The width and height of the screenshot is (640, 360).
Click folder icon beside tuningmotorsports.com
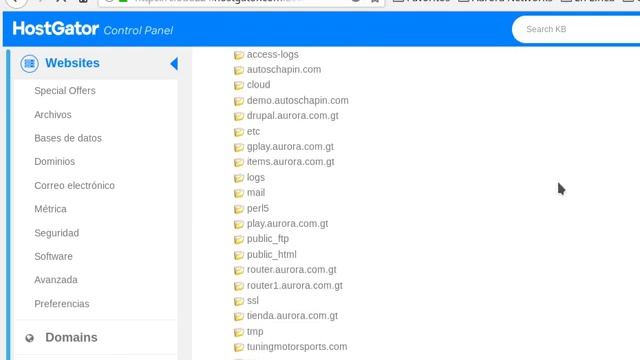tap(239, 347)
